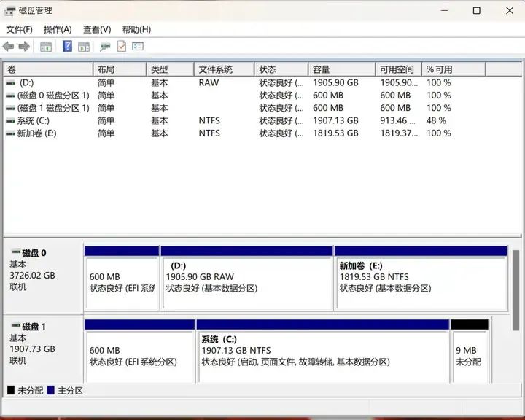Minimize the Disk Management window
525x420 pixels.
point(444,11)
